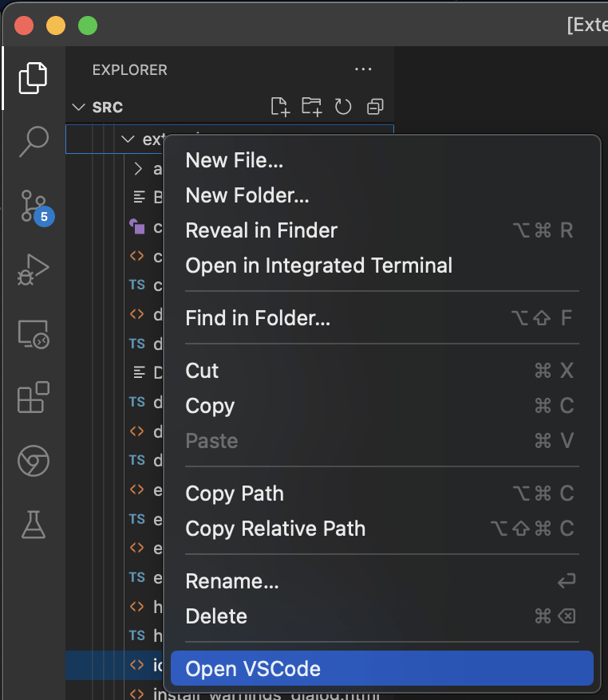608x700 pixels.
Task: Open the Remote Explorer icon
Action: pos(34,334)
